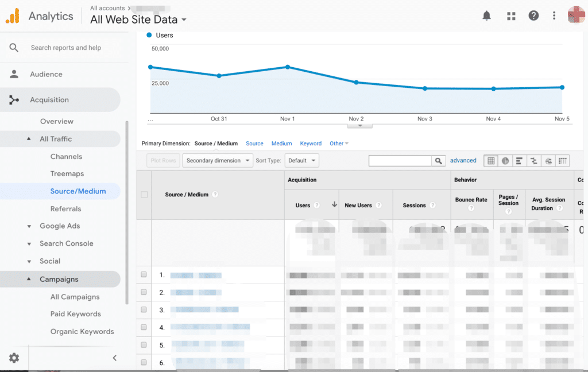Expand the Google Ads section

pyautogui.click(x=60, y=226)
